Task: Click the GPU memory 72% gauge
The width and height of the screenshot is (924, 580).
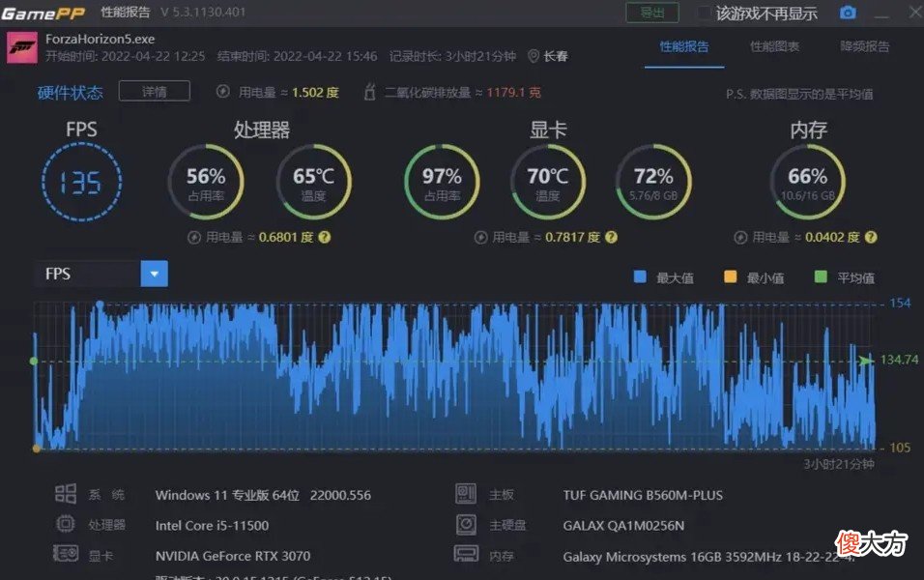Action: click(653, 182)
